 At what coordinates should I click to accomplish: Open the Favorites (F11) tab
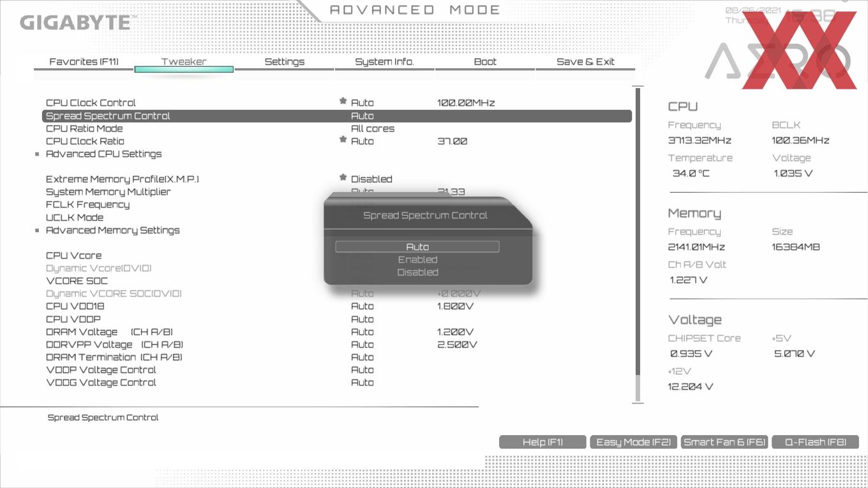(x=84, y=62)
